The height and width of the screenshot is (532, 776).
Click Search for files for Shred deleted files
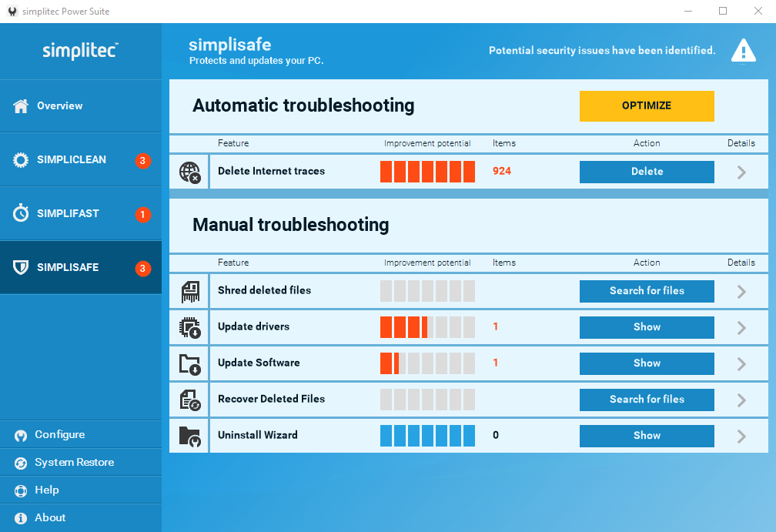pos(647,291)
